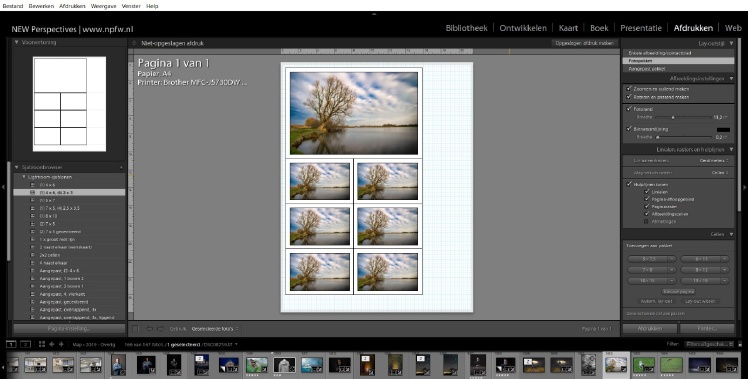The image size is (748, 379).
Task: Open the filmstrip Filter dropdown
Action: pos(710,344)
